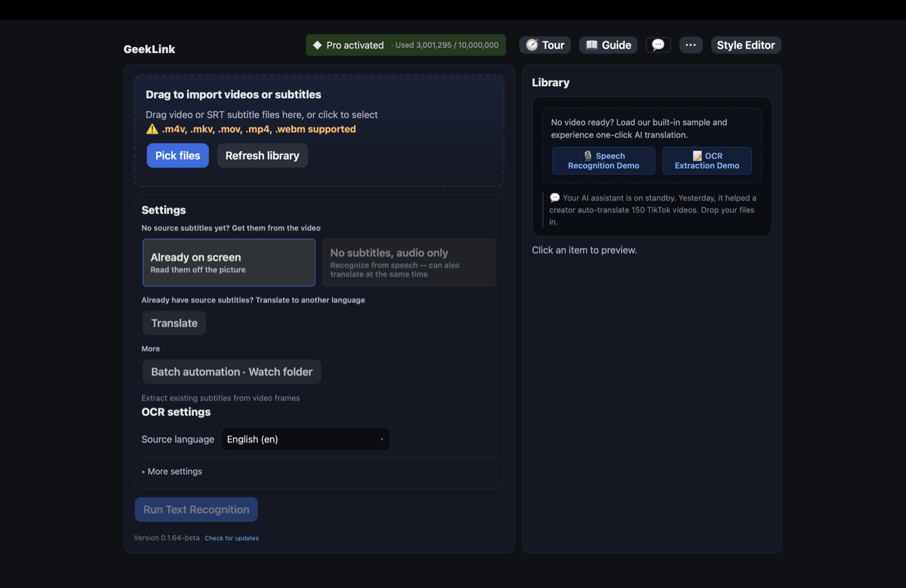Select the Already on screen option
The width and height of the screenshot is (906, 588).
pos(229,263)
